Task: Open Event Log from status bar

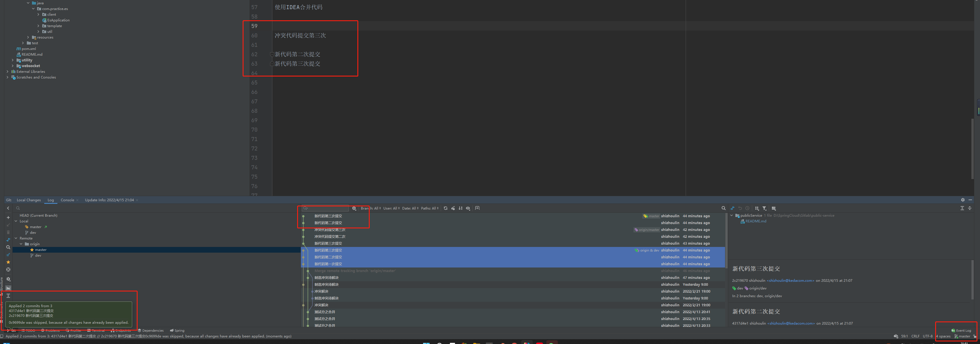Action: tap(961, 331)
